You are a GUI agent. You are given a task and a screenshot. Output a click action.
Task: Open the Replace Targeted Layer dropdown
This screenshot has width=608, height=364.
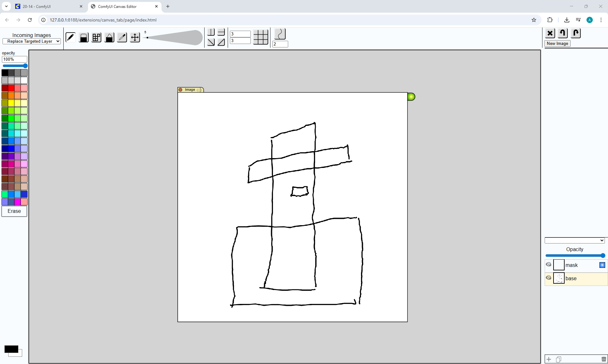click(x=31, y=41)
